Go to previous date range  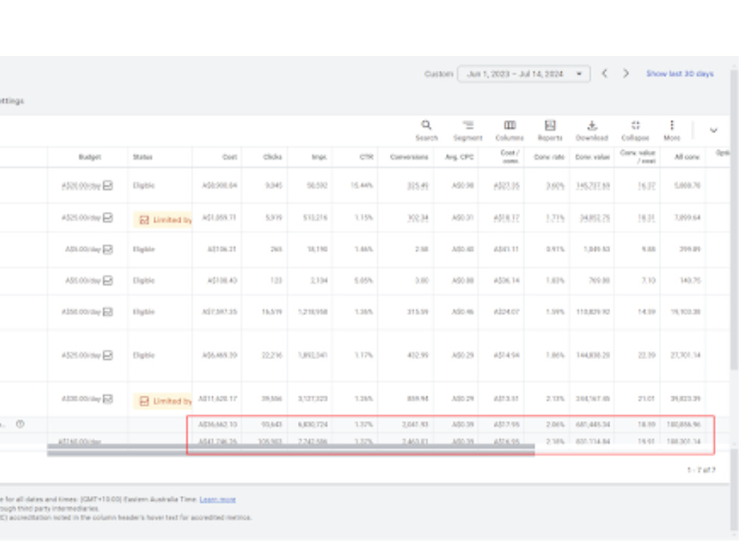click(x=604, y=73)
